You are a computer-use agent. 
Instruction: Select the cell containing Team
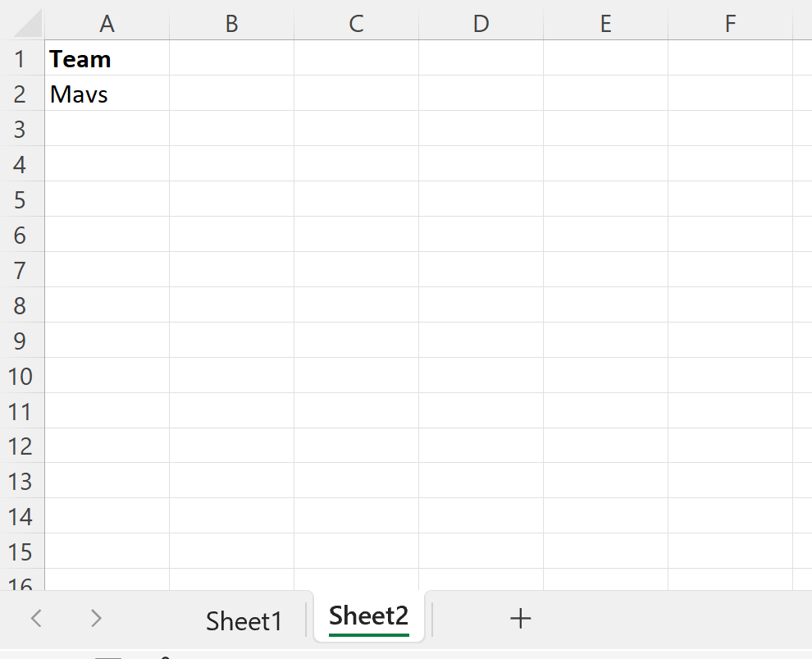[107, 58]
